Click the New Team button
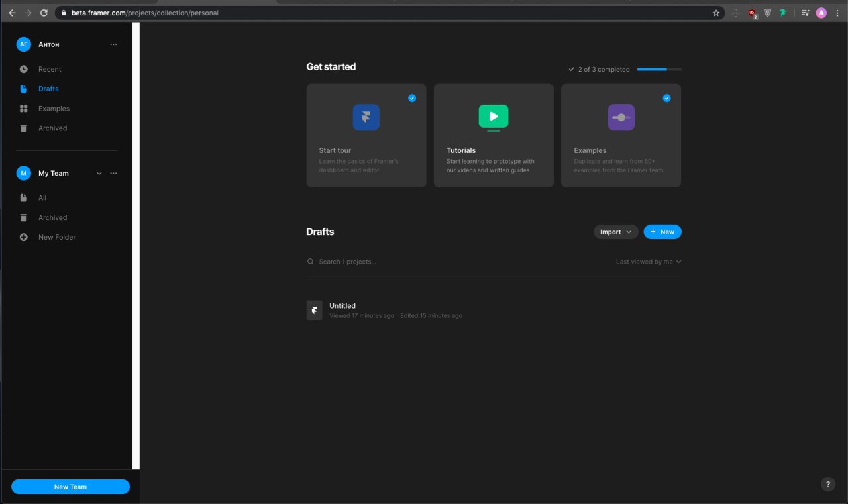Image resolution: width=848 pixels, height=504 pixels. pos(70,487)
